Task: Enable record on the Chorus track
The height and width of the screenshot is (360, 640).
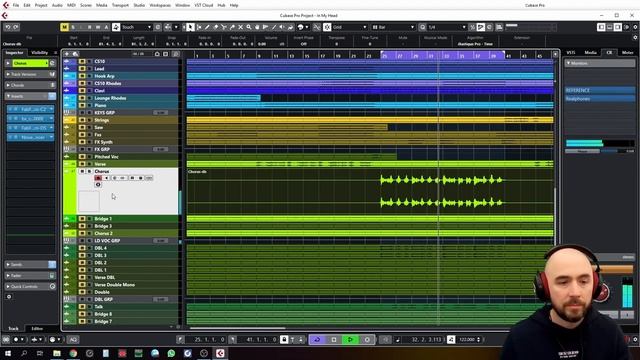Action: (98, 178)
